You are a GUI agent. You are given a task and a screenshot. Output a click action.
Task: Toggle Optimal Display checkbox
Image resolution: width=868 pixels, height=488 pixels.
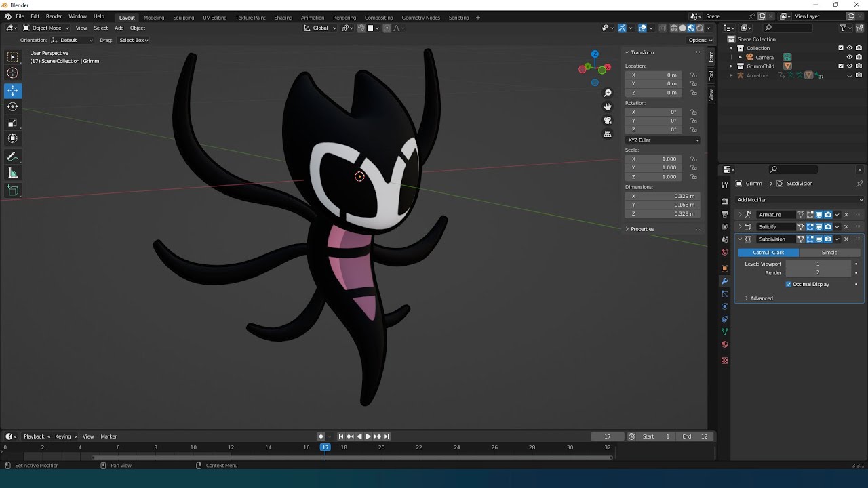point(789,284)
